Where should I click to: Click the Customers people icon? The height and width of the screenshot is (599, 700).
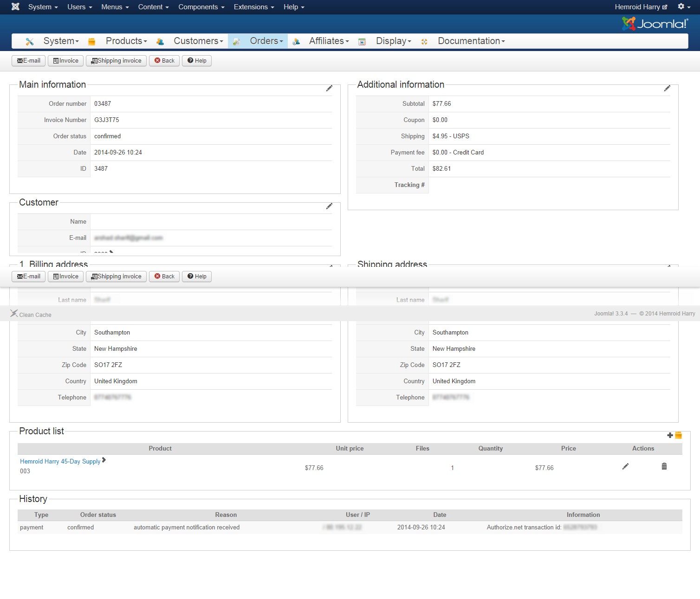pos(160,42)
